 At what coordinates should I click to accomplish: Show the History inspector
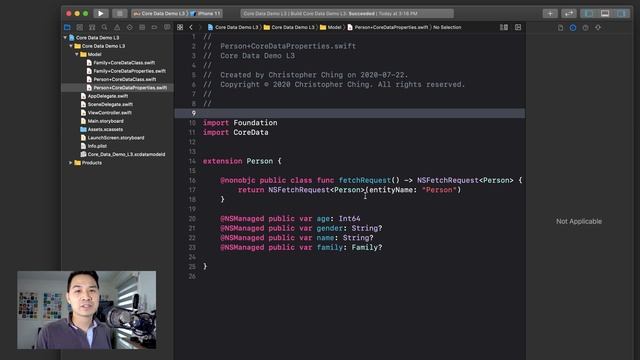(573, 28)
